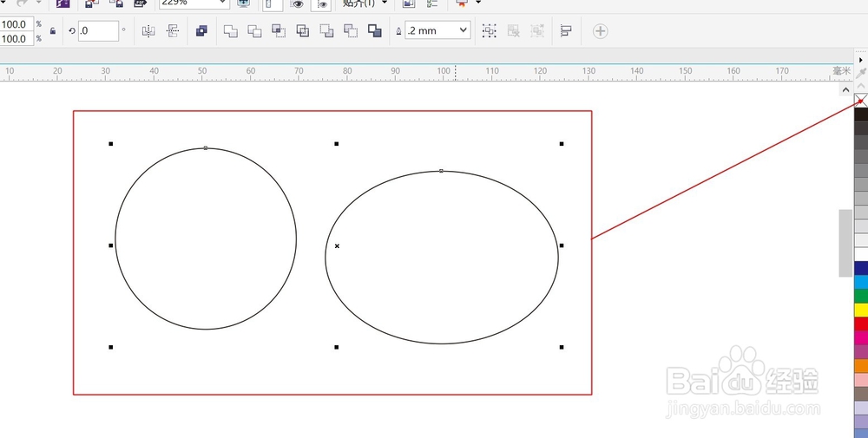
Task: Pick the purple color swatch
Action: click(861, 352)
